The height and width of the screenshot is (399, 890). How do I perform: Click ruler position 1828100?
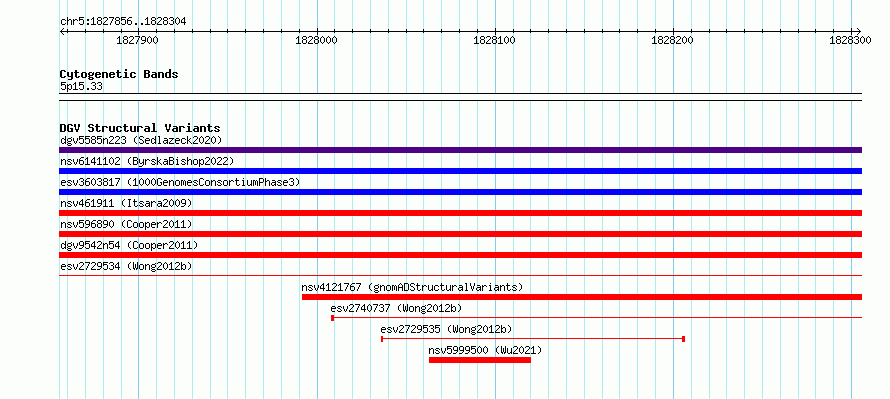(494, 41)
